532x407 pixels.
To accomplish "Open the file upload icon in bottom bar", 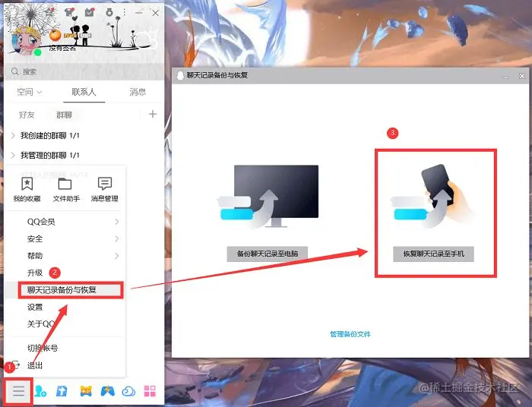I will [x=62, y=391].
